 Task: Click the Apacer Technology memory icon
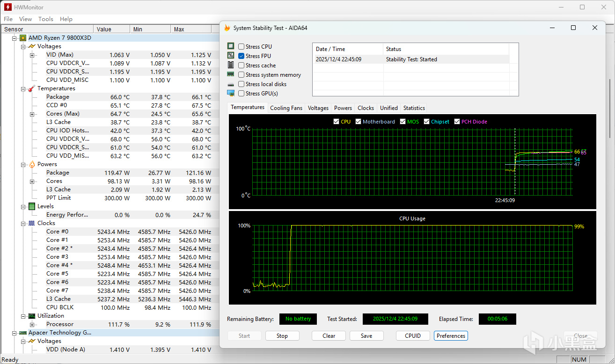tap(23, 333)
